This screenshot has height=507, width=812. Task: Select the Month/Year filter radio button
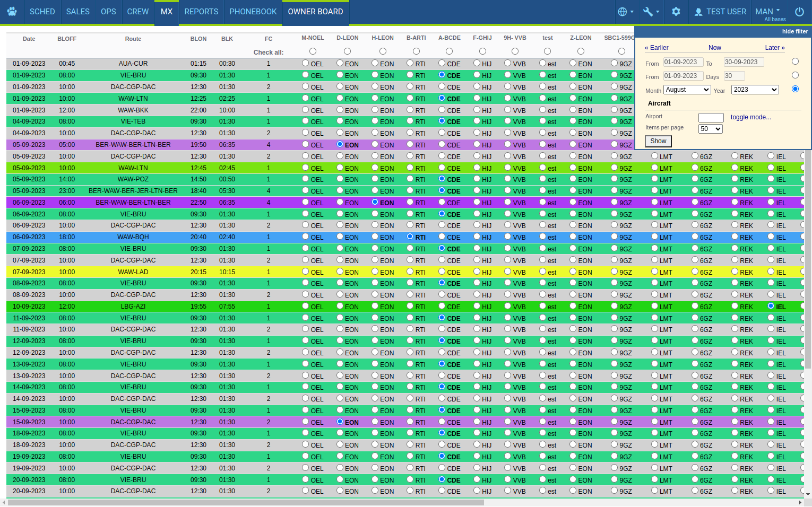pos(795,89)
